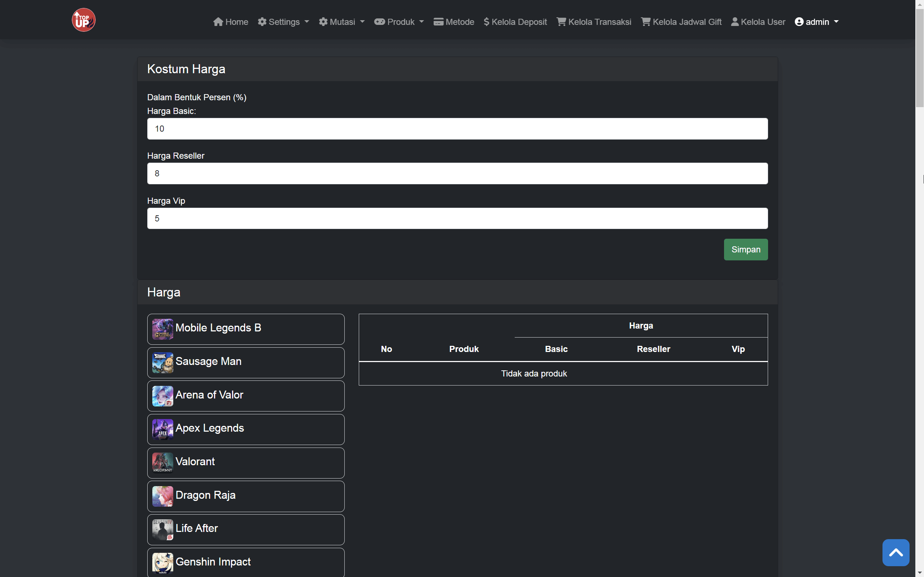Expand the Mutasi dropdown
Screen dimensions: 924x577
[341, 22]
